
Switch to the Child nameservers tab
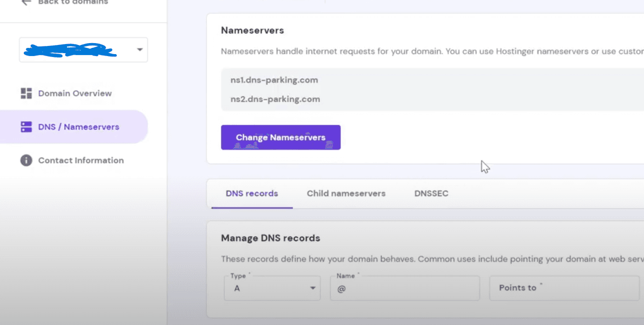point(346,193)
